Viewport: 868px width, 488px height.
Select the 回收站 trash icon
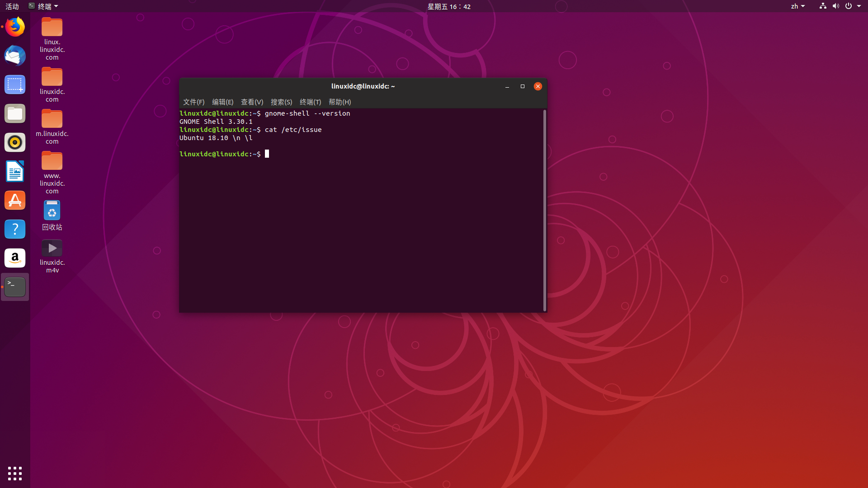52,216
